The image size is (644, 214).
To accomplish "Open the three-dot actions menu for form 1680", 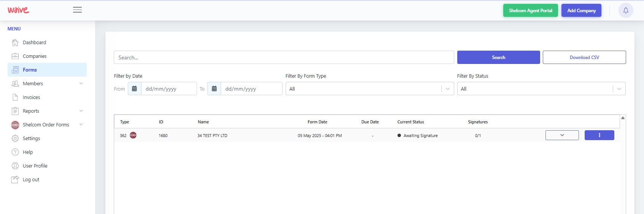I will tap(599, 135).
